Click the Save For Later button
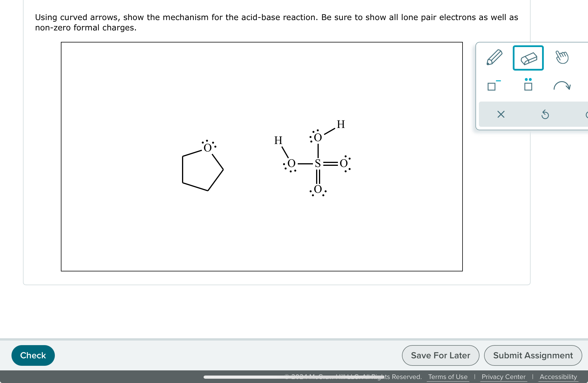 coord(440,355)
